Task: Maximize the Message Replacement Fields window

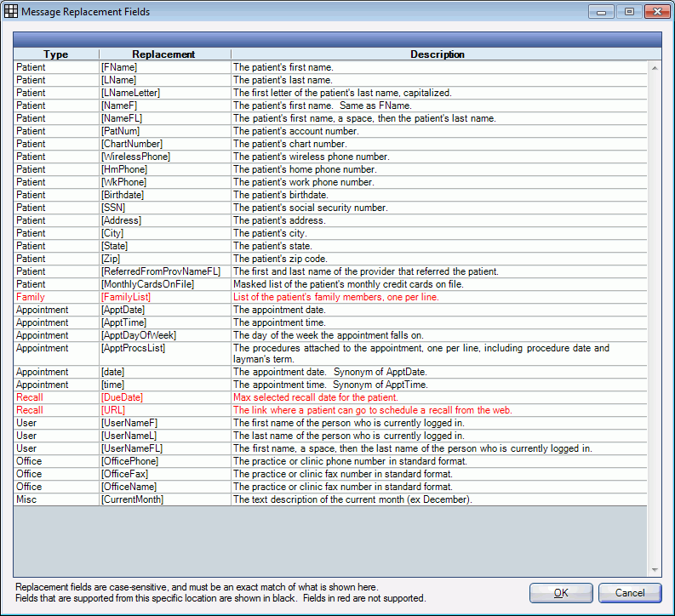Action: 629,12
